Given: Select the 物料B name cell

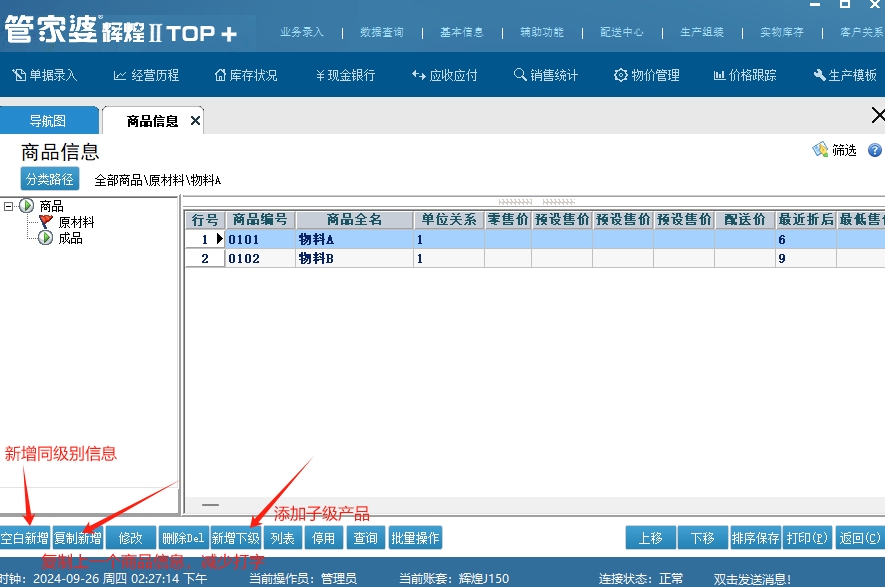Looking at the screenshot, I should point(354,259).
